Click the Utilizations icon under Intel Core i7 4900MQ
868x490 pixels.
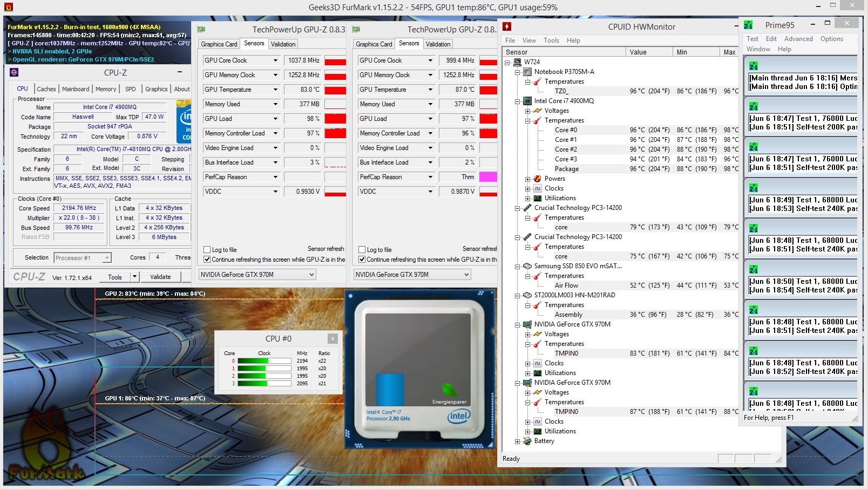point(538,198)
